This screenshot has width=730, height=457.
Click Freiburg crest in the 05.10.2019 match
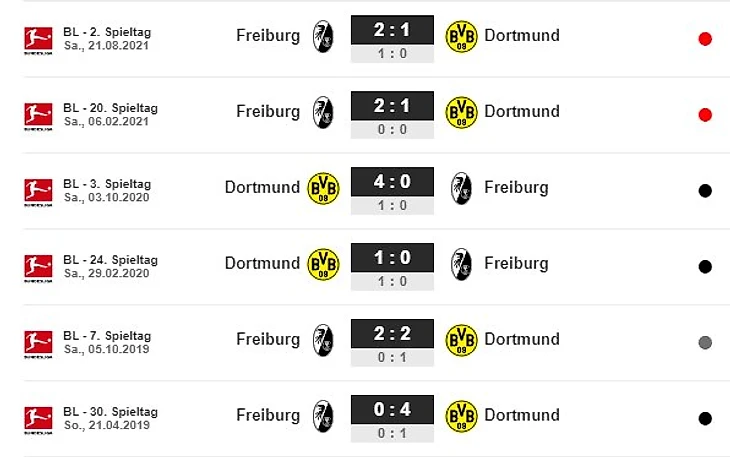click(323, 339)
